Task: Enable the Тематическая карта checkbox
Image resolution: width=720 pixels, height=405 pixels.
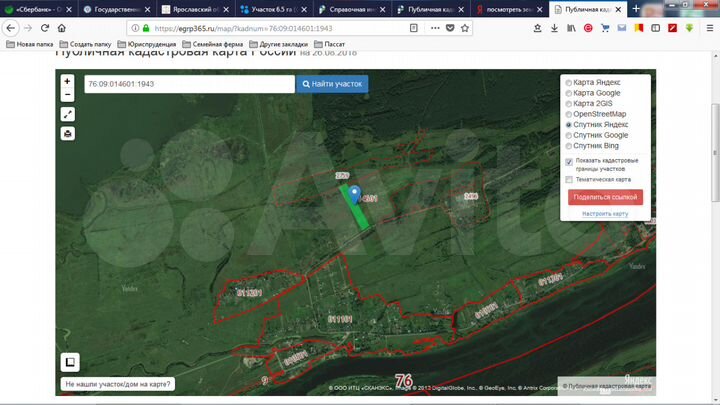Action: (569, 180)
